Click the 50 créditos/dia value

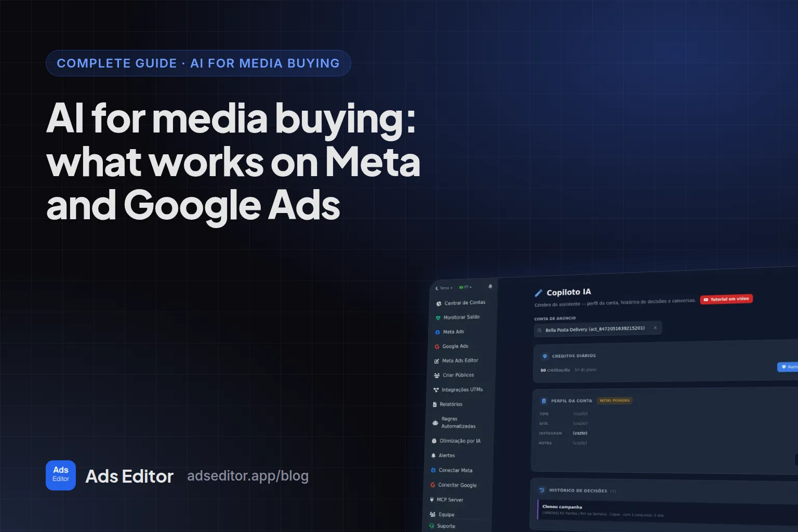pyautogui.click(x=555, y=370)
